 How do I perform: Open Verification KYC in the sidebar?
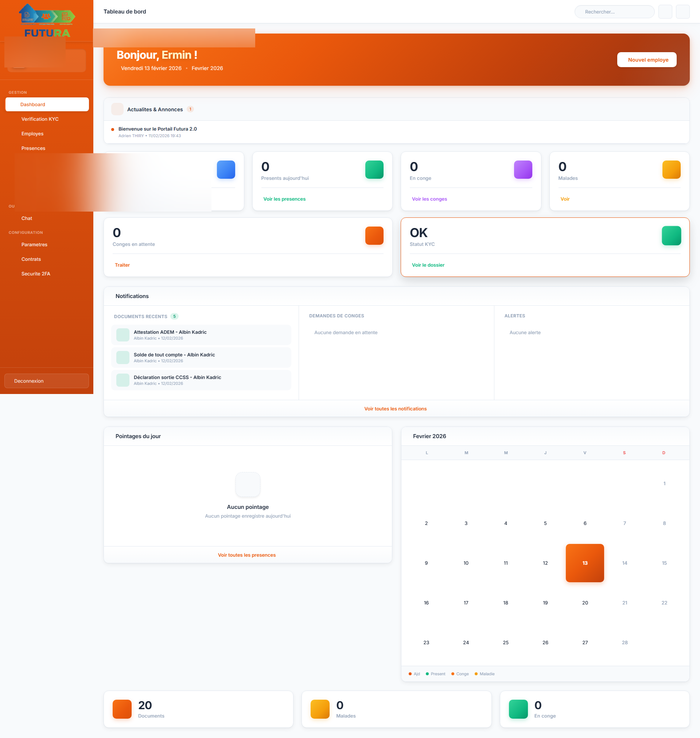click(x=40, y=119)
